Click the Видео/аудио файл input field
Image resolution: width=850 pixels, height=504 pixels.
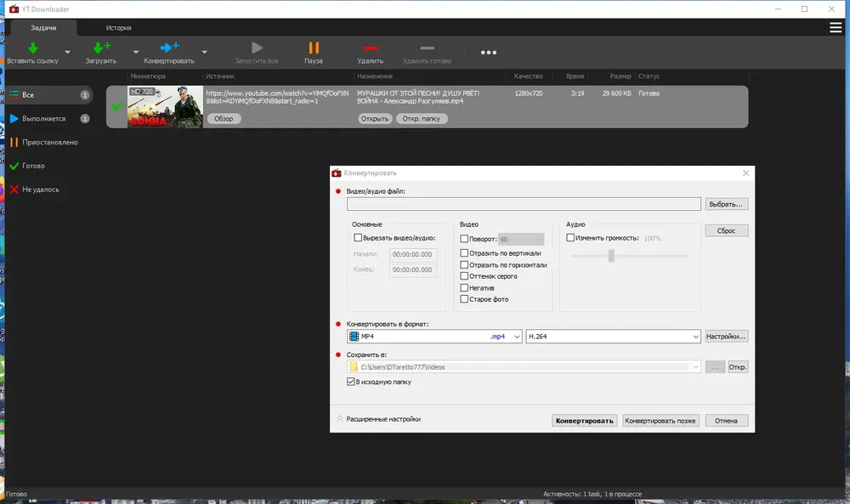click(x=524, y=204)
